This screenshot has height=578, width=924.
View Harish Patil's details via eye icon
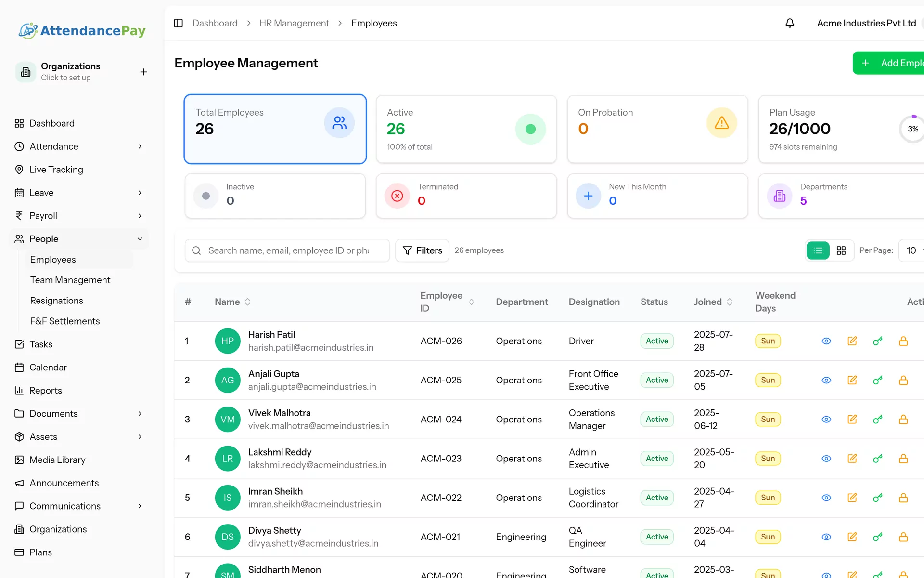[x=826, y=341]
